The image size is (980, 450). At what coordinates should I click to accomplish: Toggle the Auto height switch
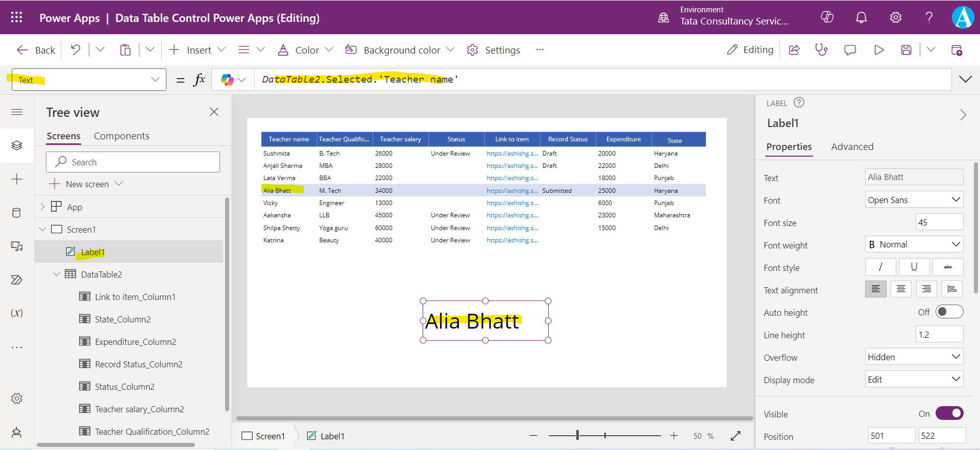(949, 312)
